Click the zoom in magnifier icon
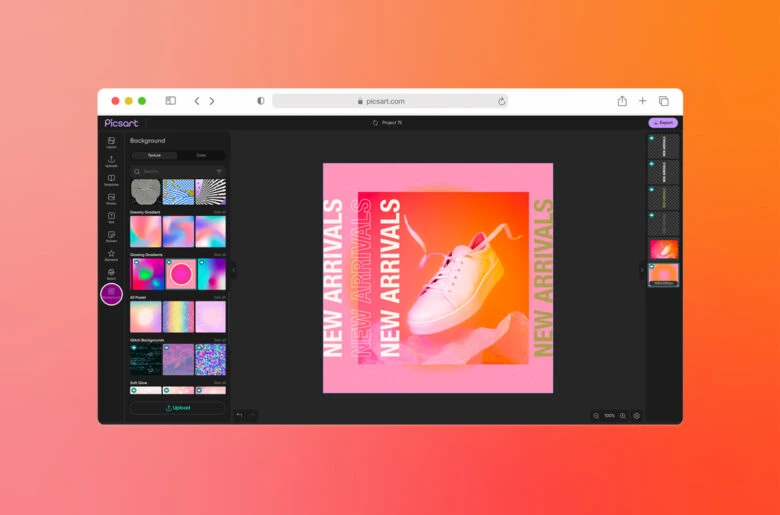This screenshot has width=780, height=515. (x=622, y=415)
